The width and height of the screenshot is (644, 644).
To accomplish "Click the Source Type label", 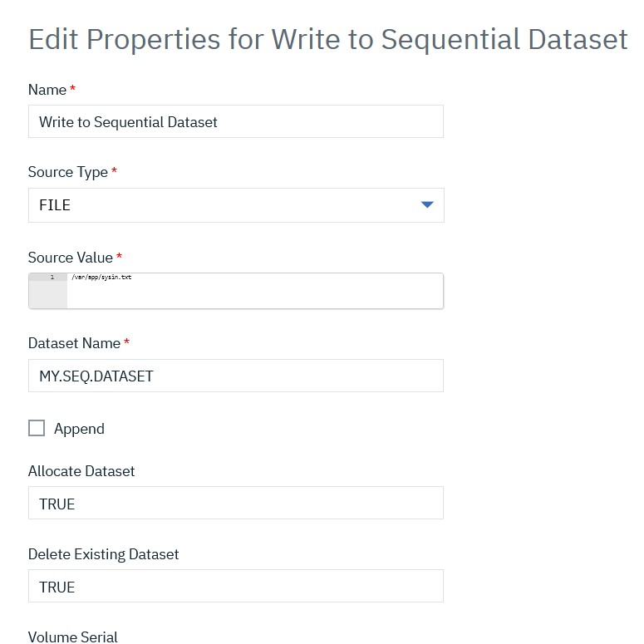I will [68, 172].
